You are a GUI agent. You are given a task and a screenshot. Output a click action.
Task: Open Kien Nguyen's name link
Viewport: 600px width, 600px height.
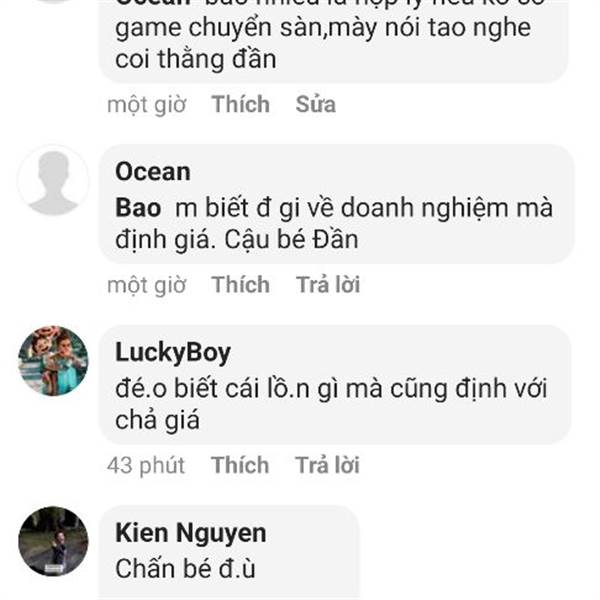[191, 533]
